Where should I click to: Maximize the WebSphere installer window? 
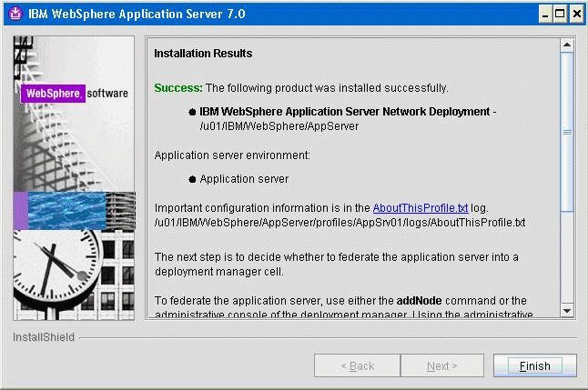point(560,15)
